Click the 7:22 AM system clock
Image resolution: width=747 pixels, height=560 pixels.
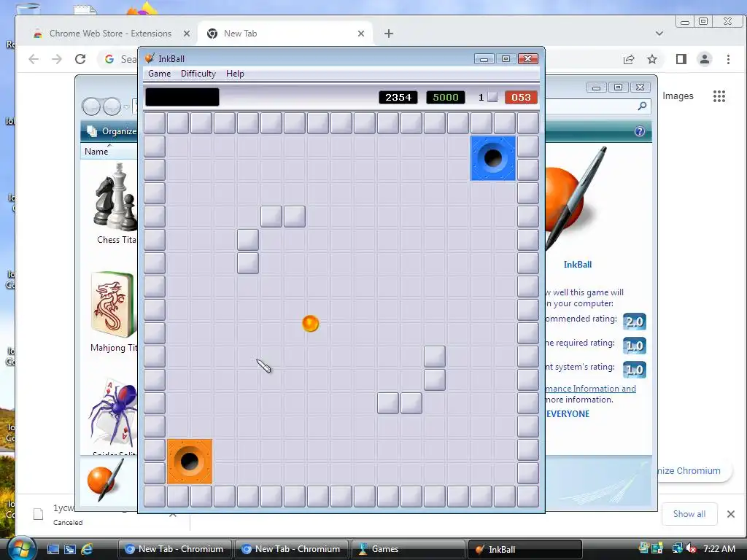point(719,548)
